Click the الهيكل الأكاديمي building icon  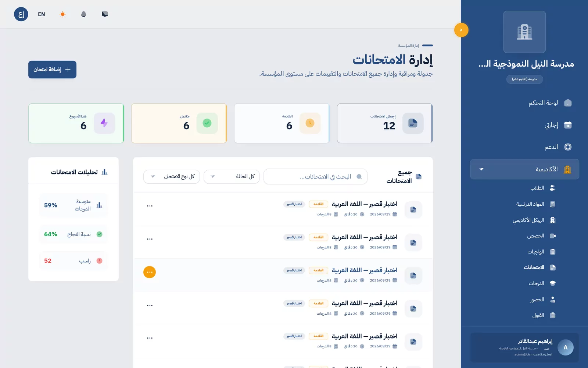(552, 220)
